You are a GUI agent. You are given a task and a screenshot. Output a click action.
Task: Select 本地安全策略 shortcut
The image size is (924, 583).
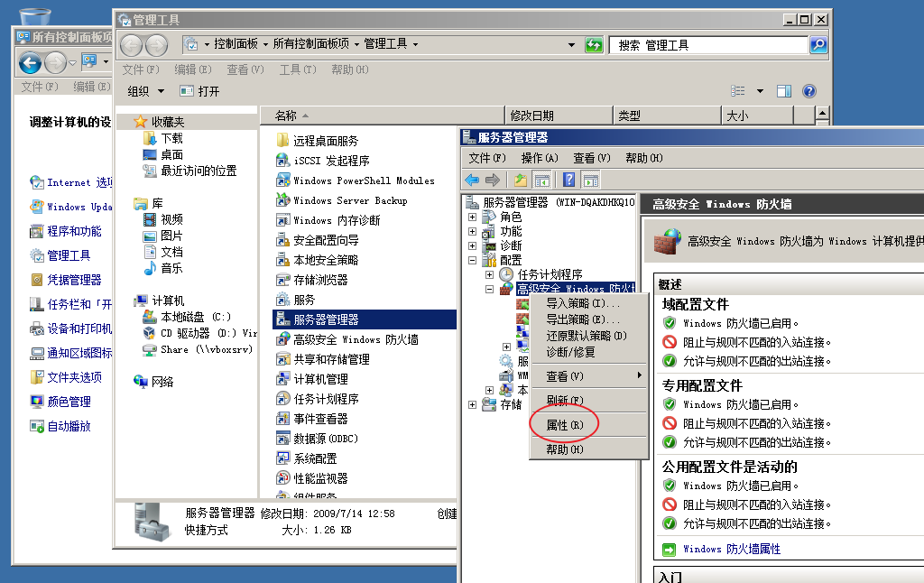pos(318,260)
